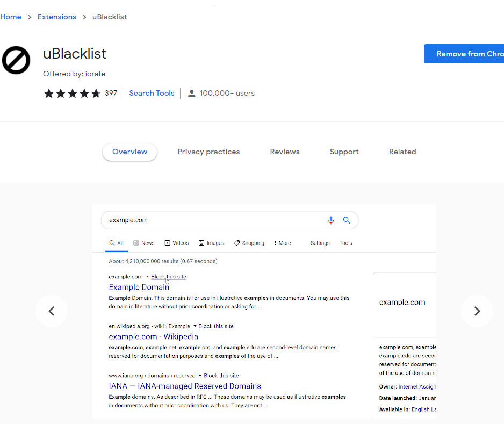The image size is (504, 424).
Task: Expand dropdown arrow next to www.iana.org result
Action: click(200, 376)
